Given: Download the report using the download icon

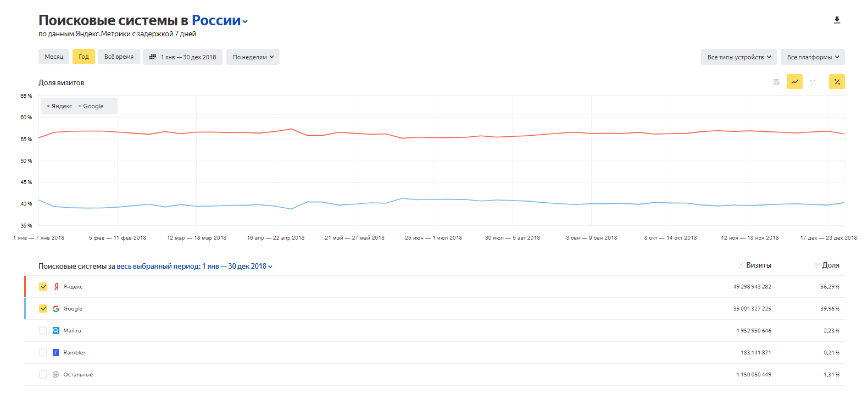Looking at the screenshot, I should [x=837, y=20].
